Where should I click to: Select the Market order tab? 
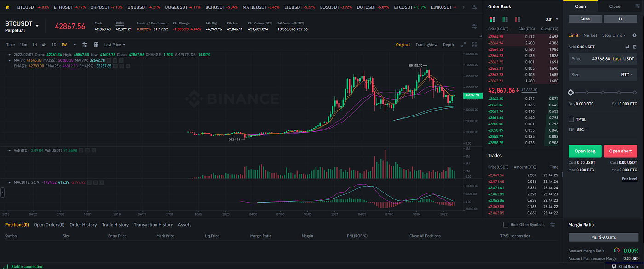click(590, 35)
